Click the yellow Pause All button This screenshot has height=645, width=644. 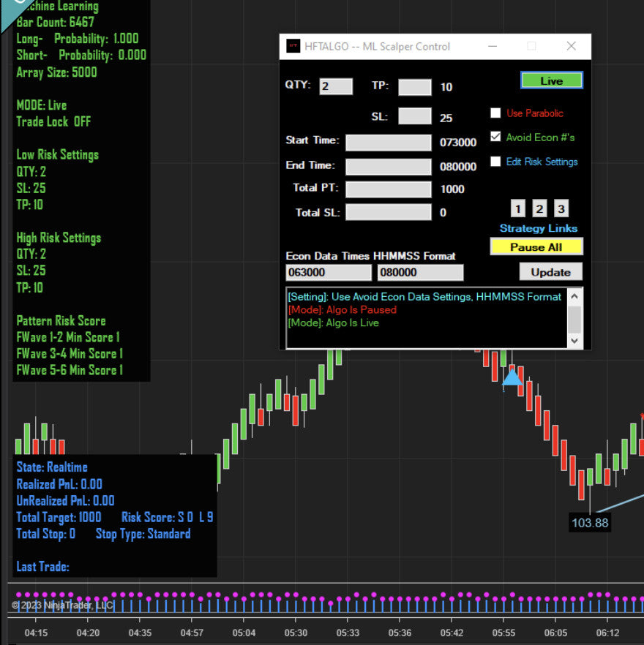[536, 247]
